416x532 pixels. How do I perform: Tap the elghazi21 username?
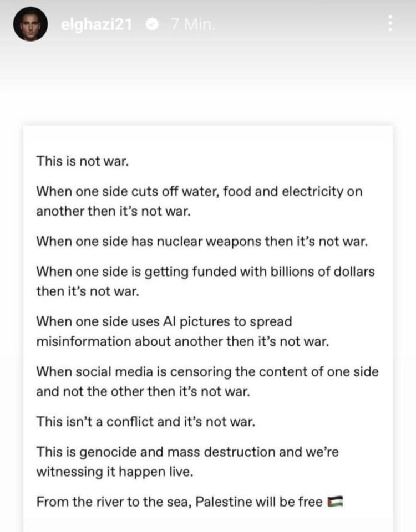point(97,24)
